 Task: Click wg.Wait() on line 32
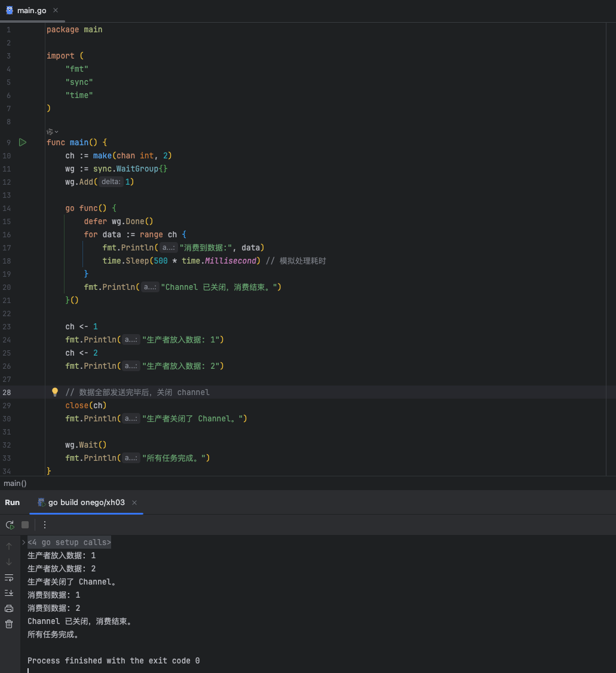tap(86, 445)
